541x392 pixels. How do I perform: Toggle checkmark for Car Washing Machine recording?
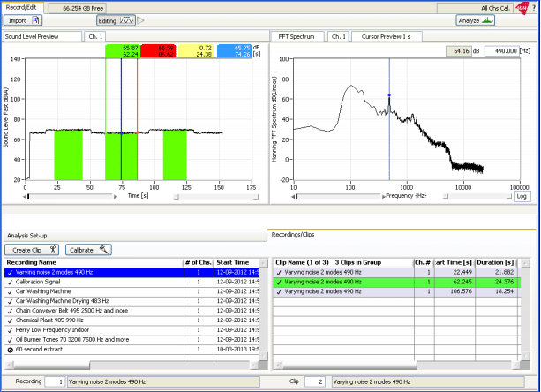pos(9,292)
